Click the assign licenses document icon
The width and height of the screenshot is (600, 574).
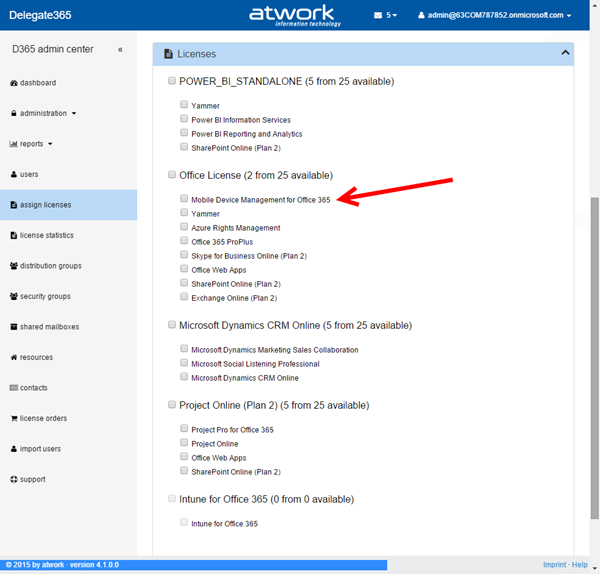tap(14, 205)
